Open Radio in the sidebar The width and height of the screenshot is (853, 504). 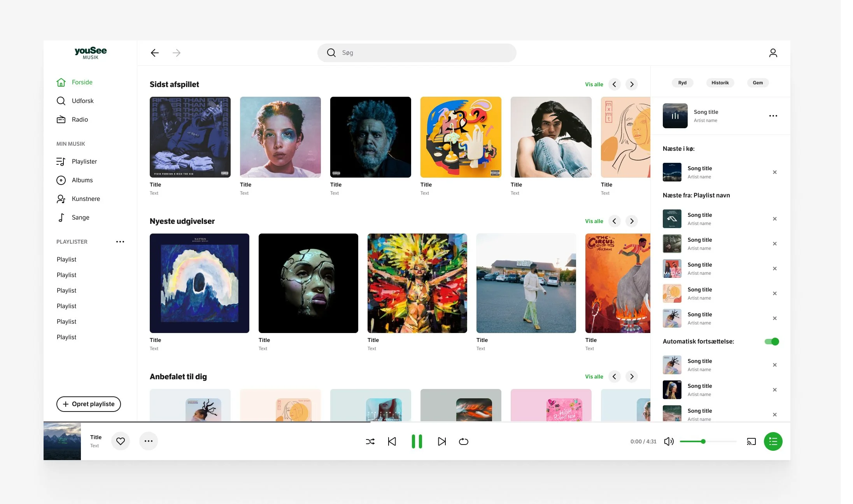72,120
